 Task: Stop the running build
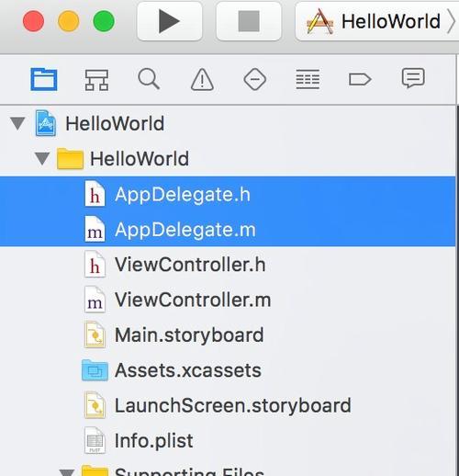click(x=249, y=21)
